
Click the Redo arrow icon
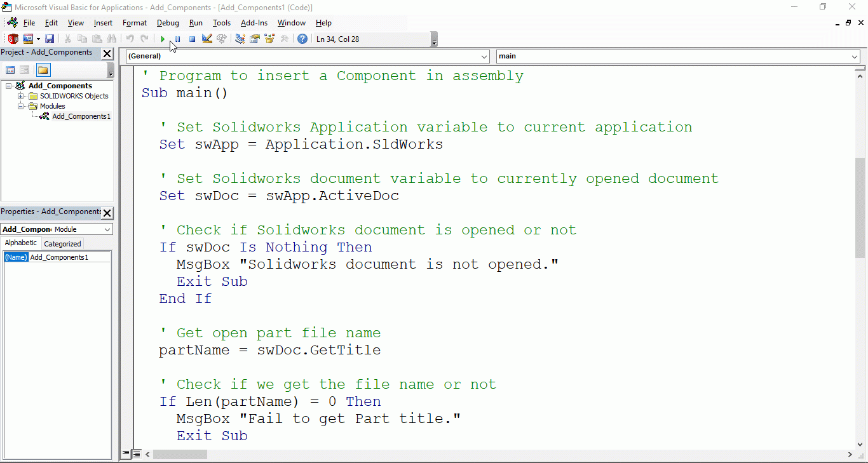pos(145,39)
